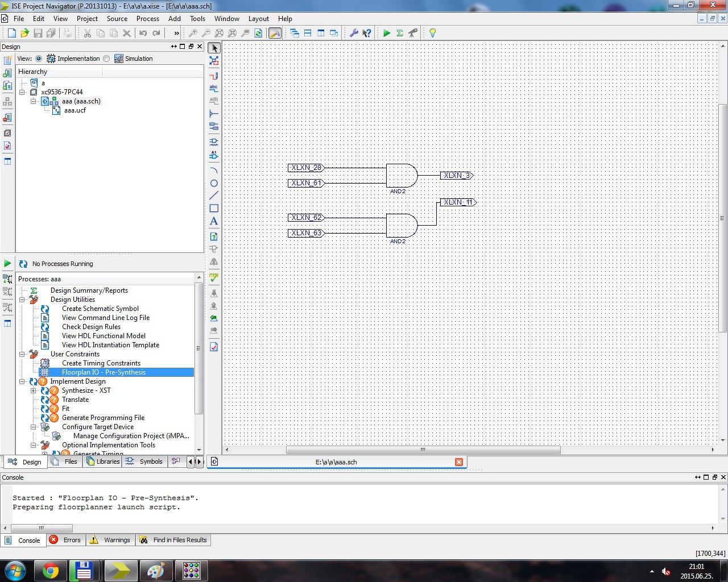Close the aaa.sch schematic tab
The height and width of the screenshot is (582, 728).
(x=459, y=462)
